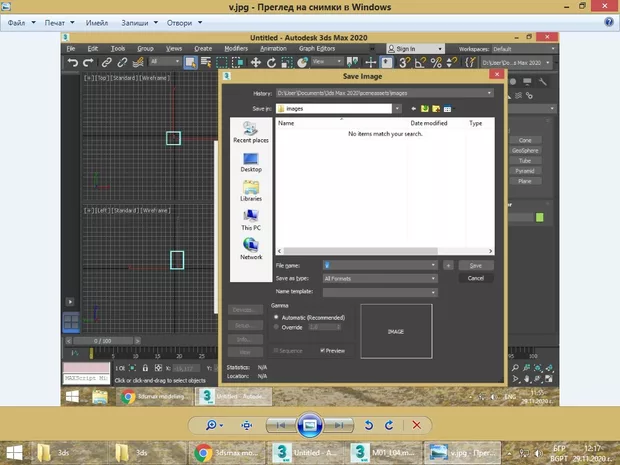This screenshot has height=465, width=620.
Task: Open the Network location shortcut
Action: pyautogui.click(x=251, y=247)
